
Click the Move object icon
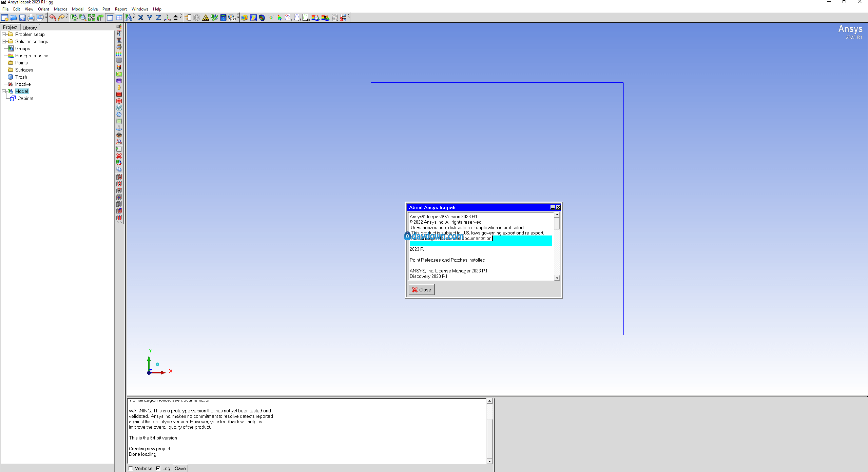119,163
